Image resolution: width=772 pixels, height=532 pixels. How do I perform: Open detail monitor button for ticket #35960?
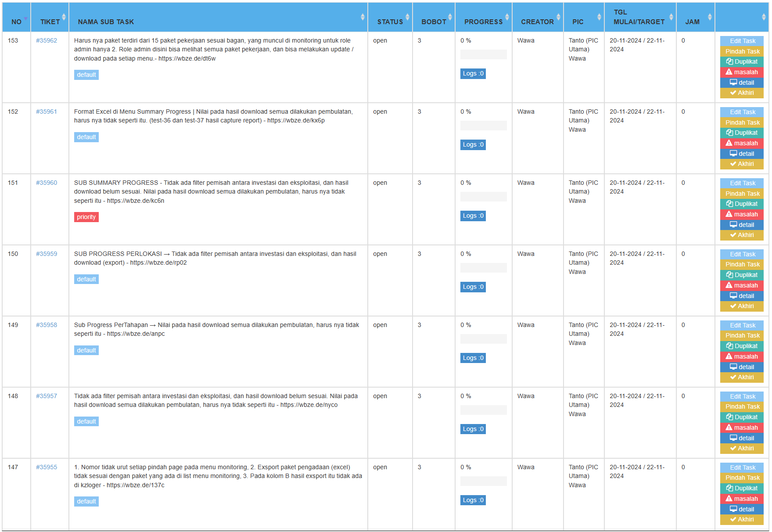(741, 225)
